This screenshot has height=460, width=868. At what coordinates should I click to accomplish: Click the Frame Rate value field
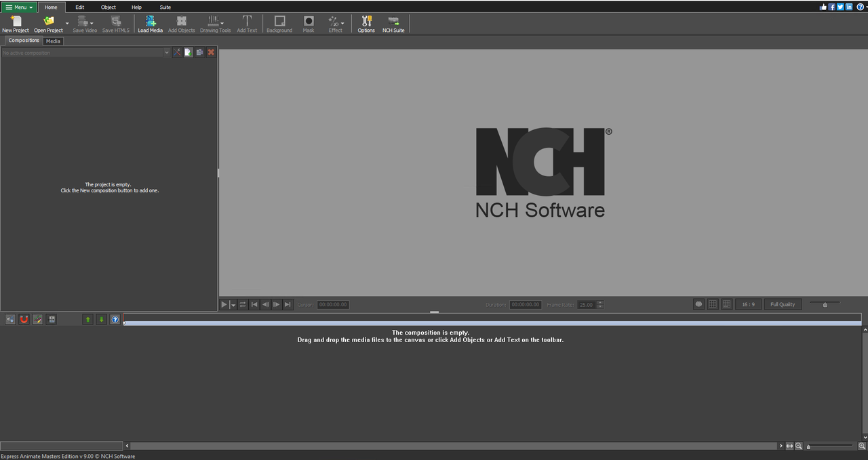tap(587, 305)
